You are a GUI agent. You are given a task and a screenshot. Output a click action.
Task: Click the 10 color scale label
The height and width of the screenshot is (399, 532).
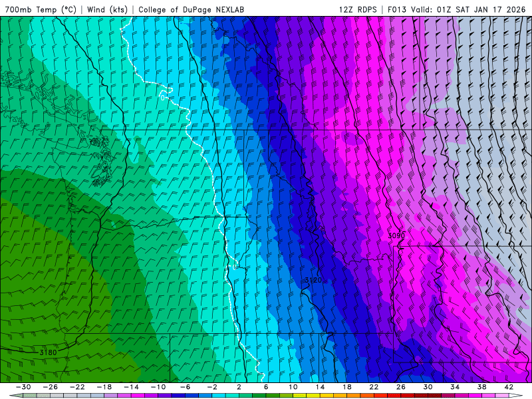click(x=293, y=387)
